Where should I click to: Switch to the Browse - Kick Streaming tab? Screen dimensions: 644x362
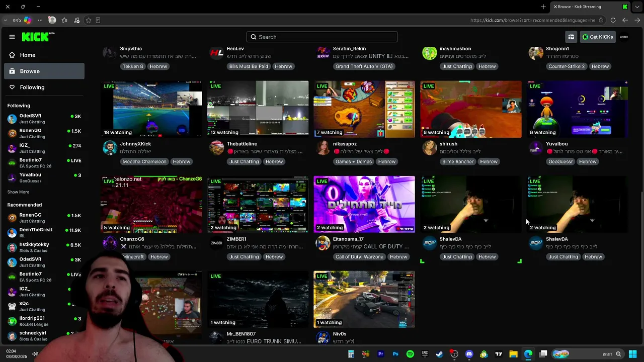[x=590, y=7]
